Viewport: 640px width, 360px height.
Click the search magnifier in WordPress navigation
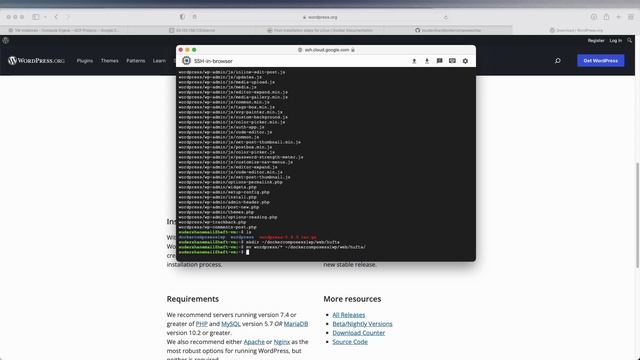click(x=558, y=61)
